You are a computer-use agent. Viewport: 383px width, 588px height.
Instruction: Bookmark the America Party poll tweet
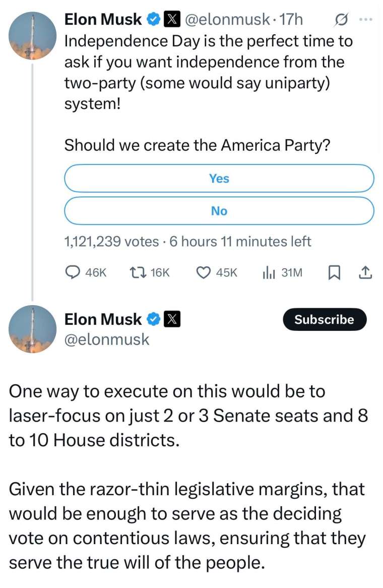[x=334, y=273]
